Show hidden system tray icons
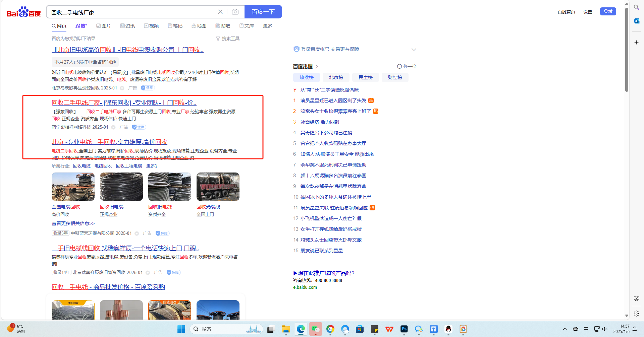Screen dimensions: 644x337 [565, 329]
